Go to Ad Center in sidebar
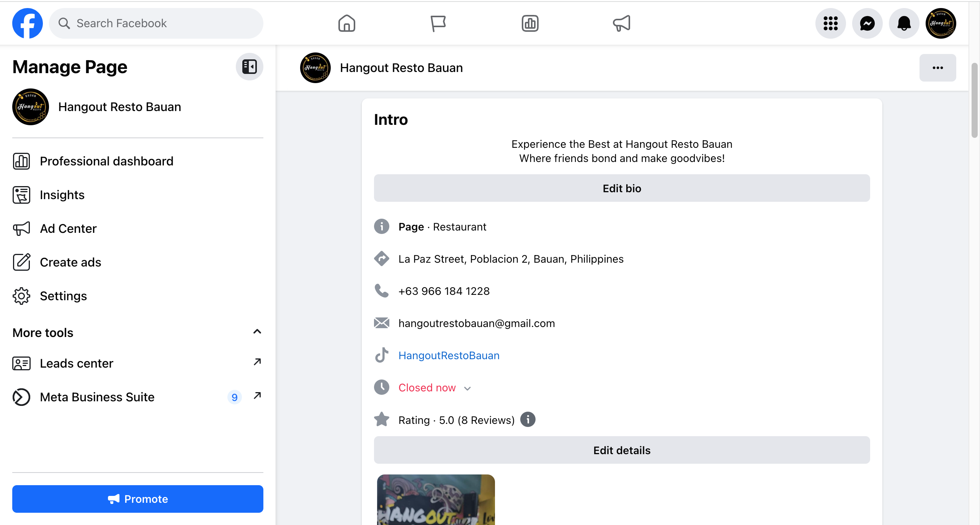 pyautogui.click(x=138, y=229)
